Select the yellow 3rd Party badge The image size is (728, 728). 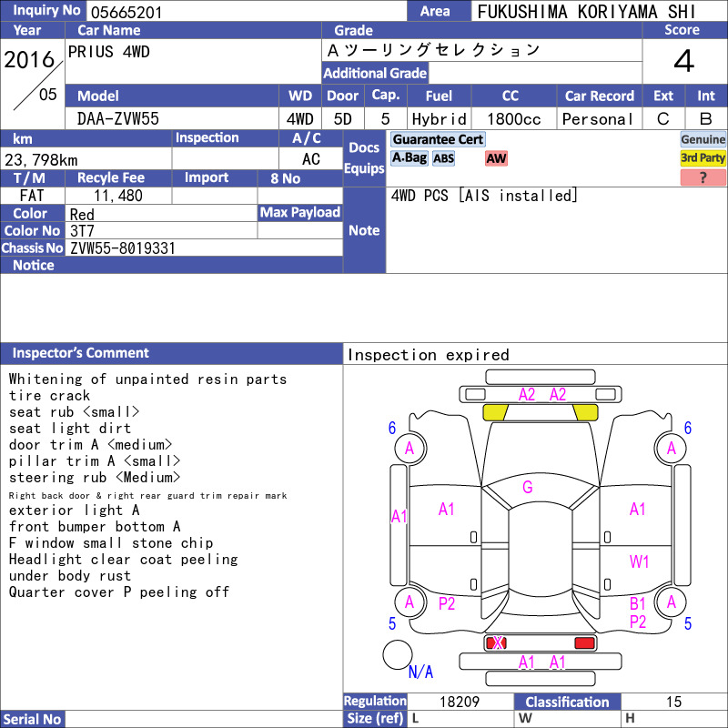click(x=703, y=157)
